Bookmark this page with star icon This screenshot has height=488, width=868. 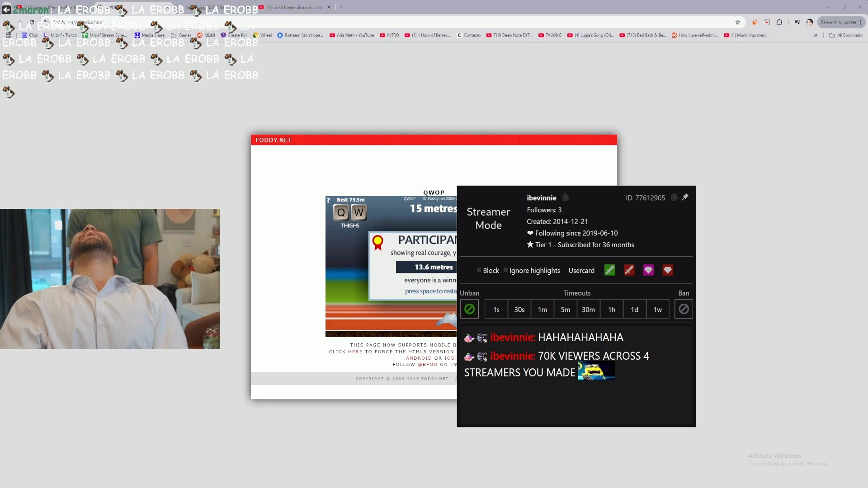[x=738, y=22]
